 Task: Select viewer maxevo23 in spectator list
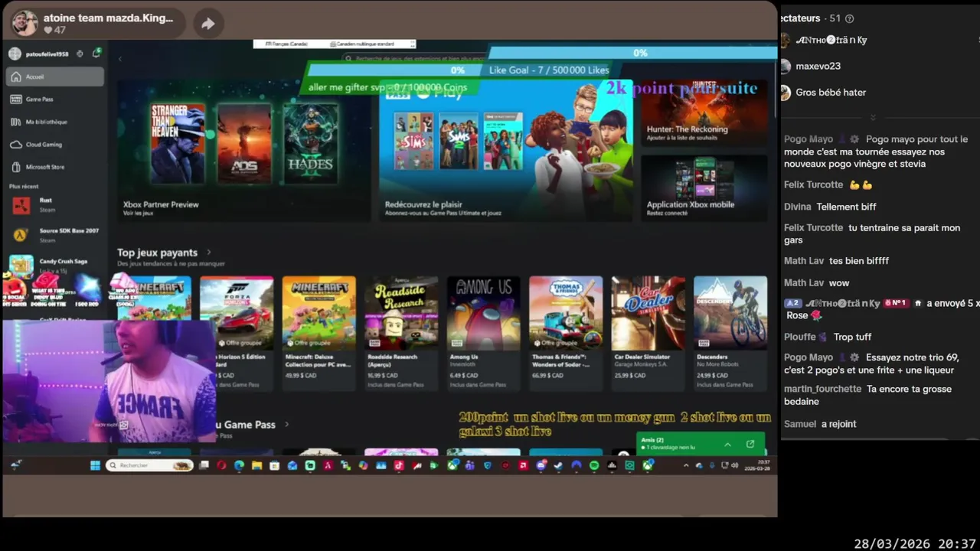tap(818, 66)
